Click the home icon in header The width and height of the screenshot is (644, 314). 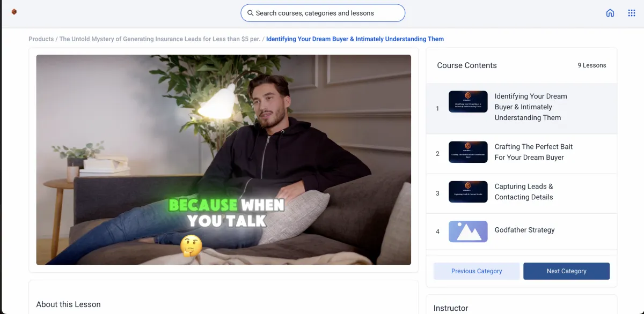(610, 13)
